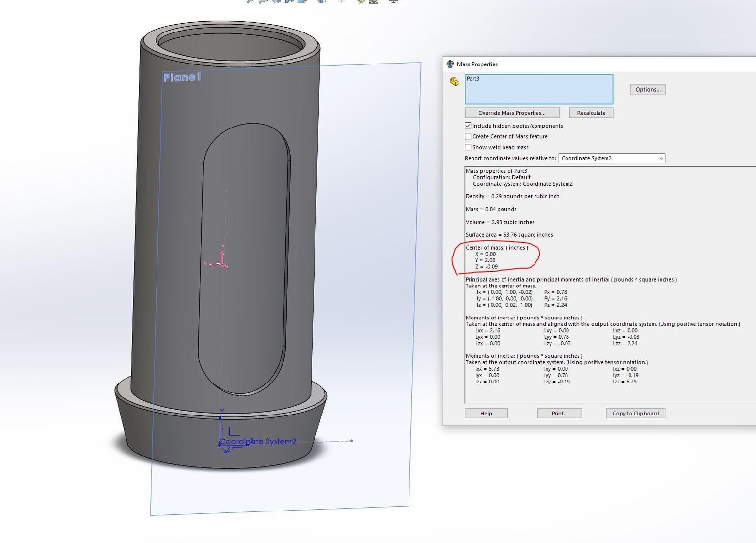Click the Zoom to Fit magnifier icon

click(x=251, y=1)
